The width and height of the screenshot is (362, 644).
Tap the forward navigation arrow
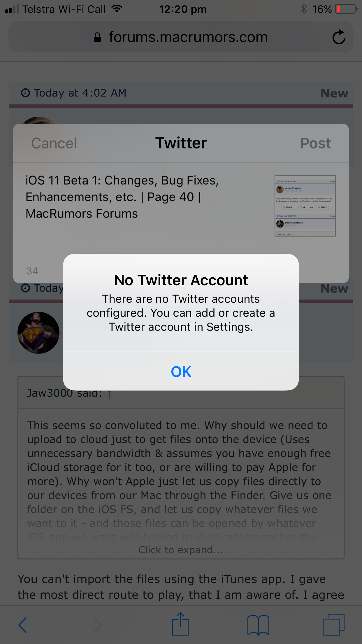tap(97, 625)
